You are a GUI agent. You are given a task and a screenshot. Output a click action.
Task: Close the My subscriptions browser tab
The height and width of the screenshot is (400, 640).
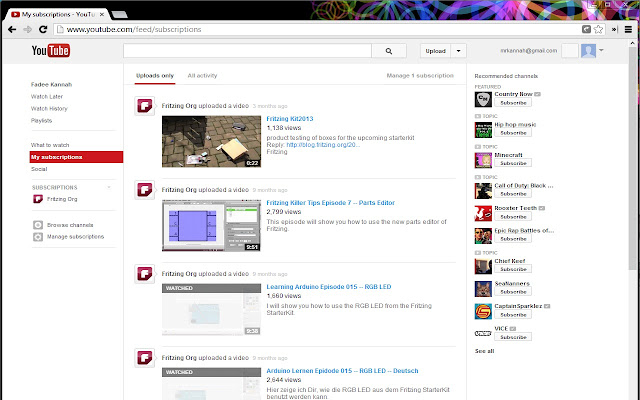pyautogui.click(x=102, y=14)
